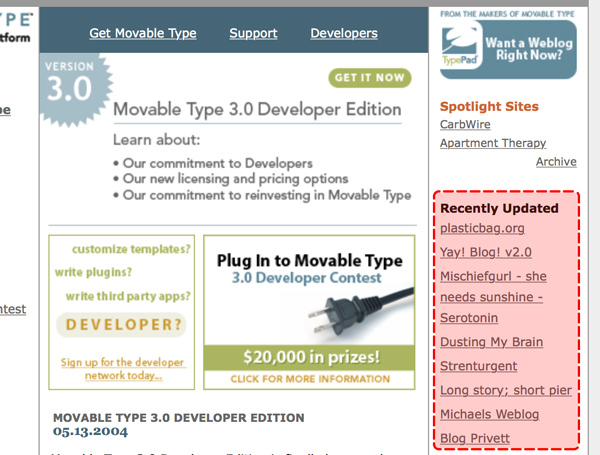
Task: Click the $20,000 in prizes banner
Action: pyautogui.click(x=309, y=357)
